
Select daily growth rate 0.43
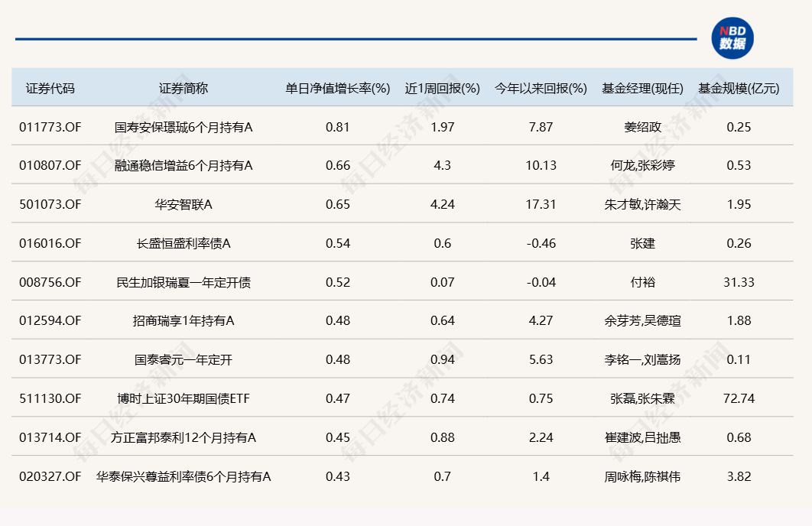pyautogui.click(x=338, y=476)
